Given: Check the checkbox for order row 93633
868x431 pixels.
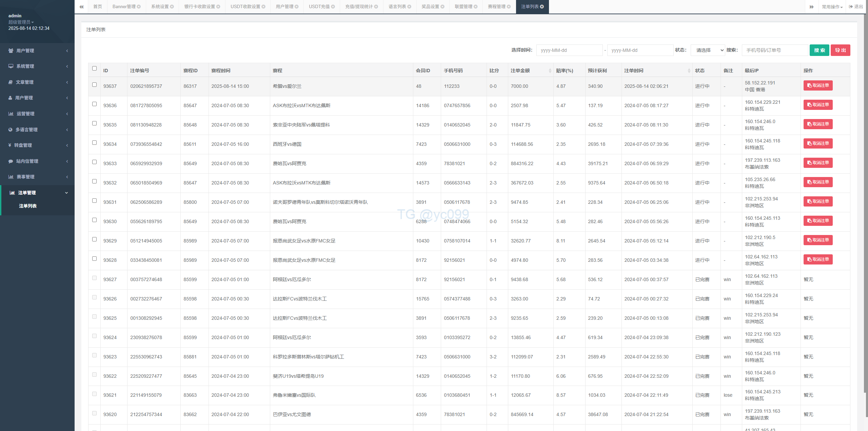Looking at the screenshot, I should [94, 162].
